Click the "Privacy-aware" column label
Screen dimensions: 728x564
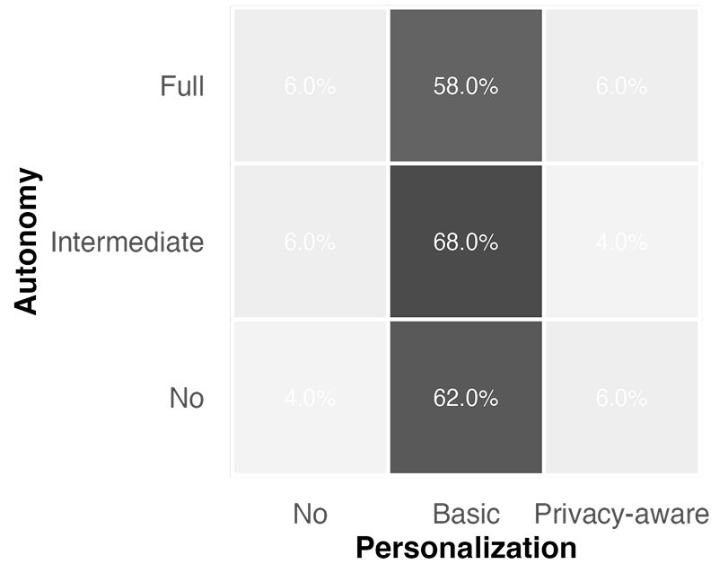pos(621,514)
